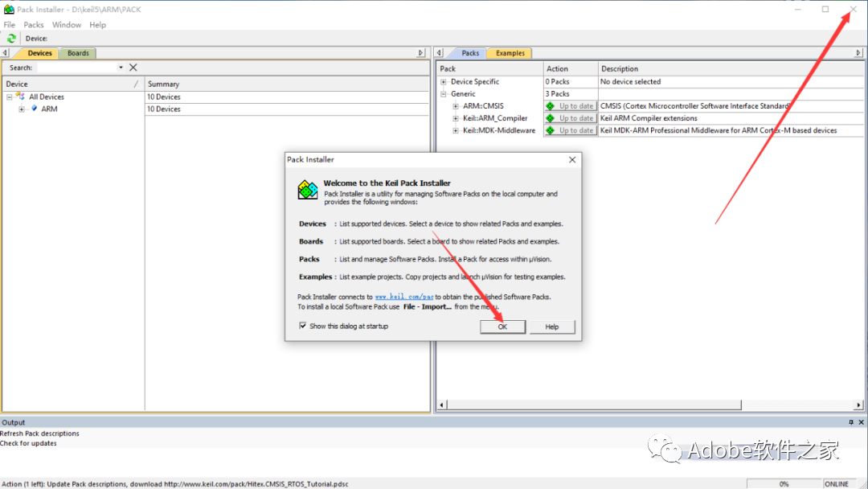Click the Pack Installer logo in the dialog
Viewport: 868px width, 489px height.
coord(306,188)
